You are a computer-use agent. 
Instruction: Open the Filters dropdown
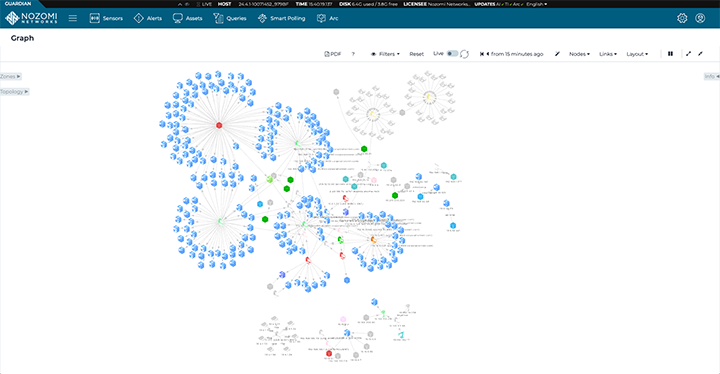pyautogui.click(x=385, y=54)
